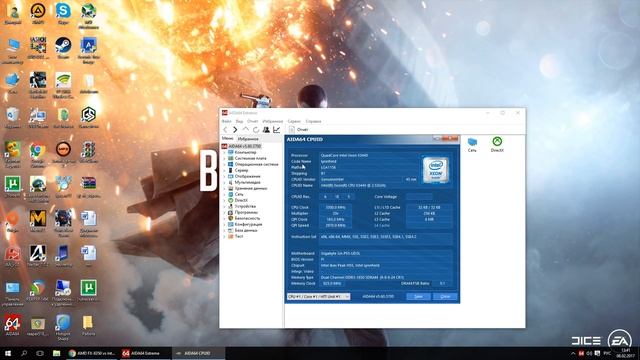Select Операционная система in the tree

point(256,164)
